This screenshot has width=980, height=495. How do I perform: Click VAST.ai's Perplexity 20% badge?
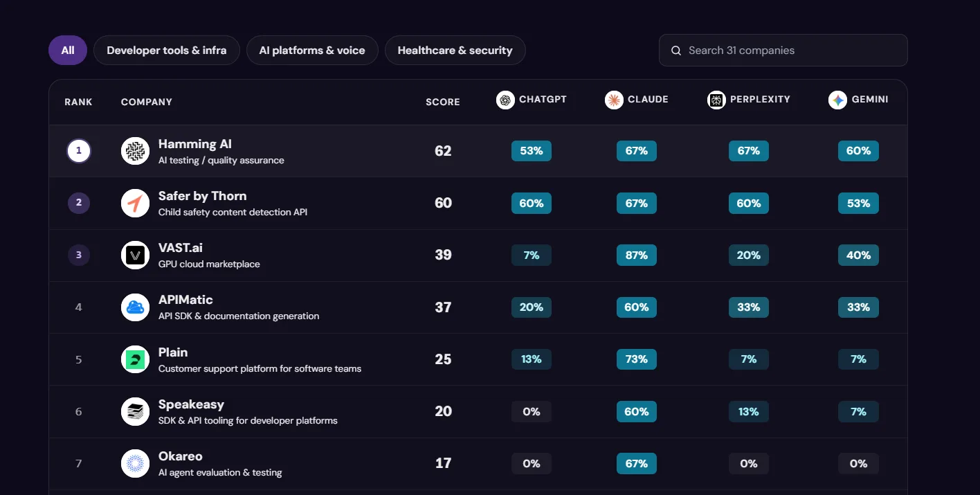coord(749,255)
